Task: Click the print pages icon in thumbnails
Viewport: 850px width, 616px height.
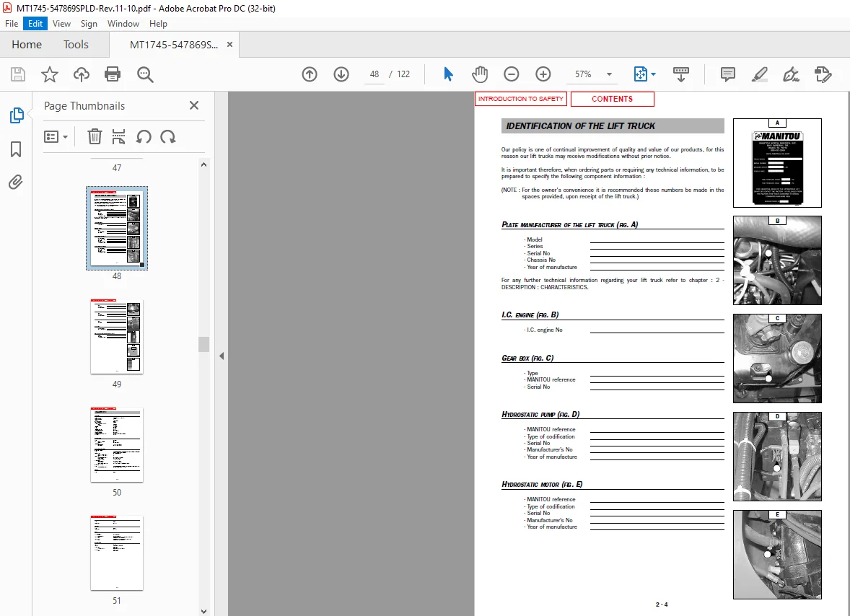Action: pos(119,136)
